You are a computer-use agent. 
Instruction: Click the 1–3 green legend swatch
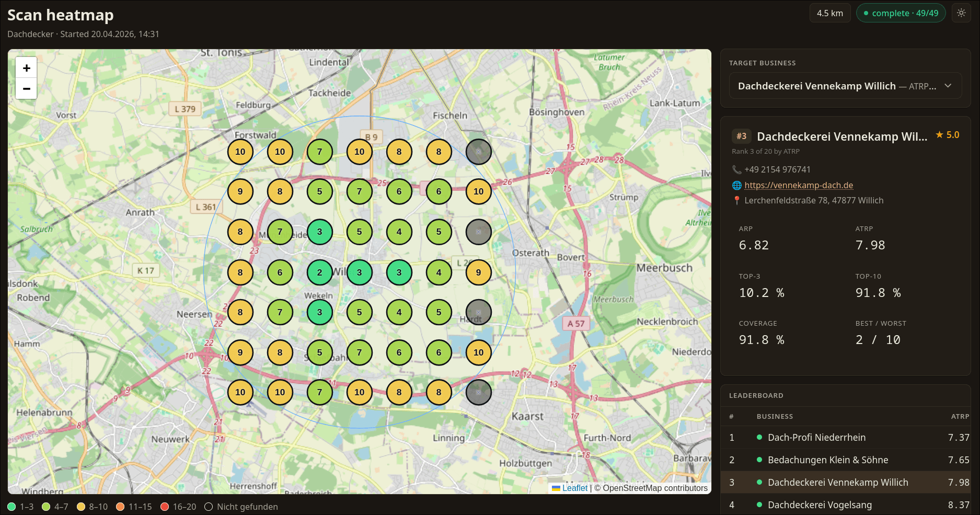pos(11,507)
